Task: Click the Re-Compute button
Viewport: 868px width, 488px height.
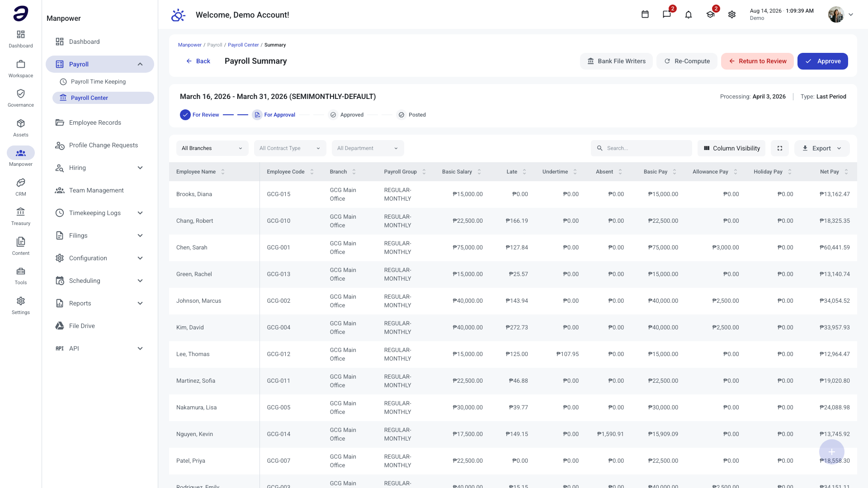Action: pyautogui.click(x=687, y=61)
